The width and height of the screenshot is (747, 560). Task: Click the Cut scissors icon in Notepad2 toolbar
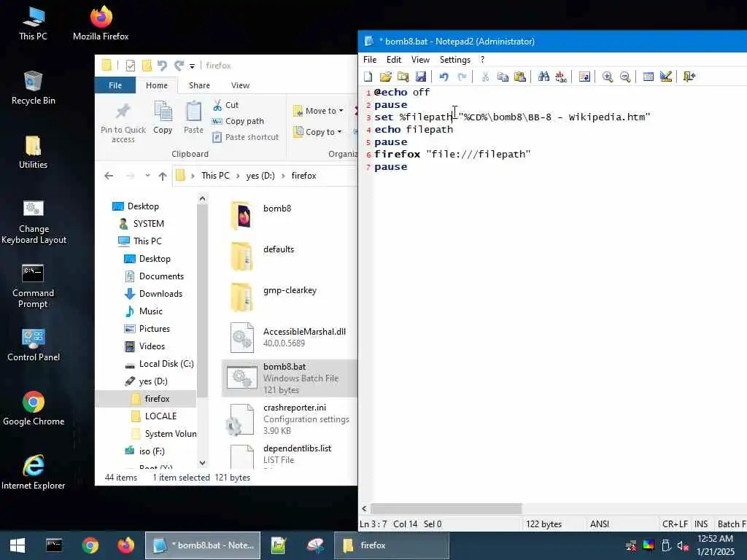click(x=485, y=77)
